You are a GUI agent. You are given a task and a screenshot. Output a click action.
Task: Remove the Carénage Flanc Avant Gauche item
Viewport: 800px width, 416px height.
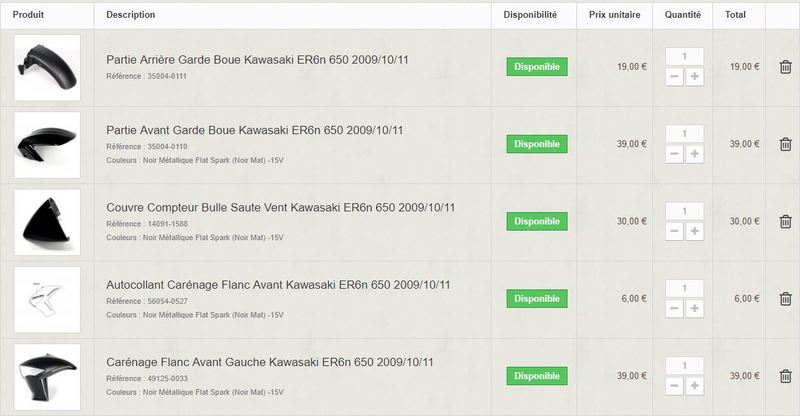785,376
